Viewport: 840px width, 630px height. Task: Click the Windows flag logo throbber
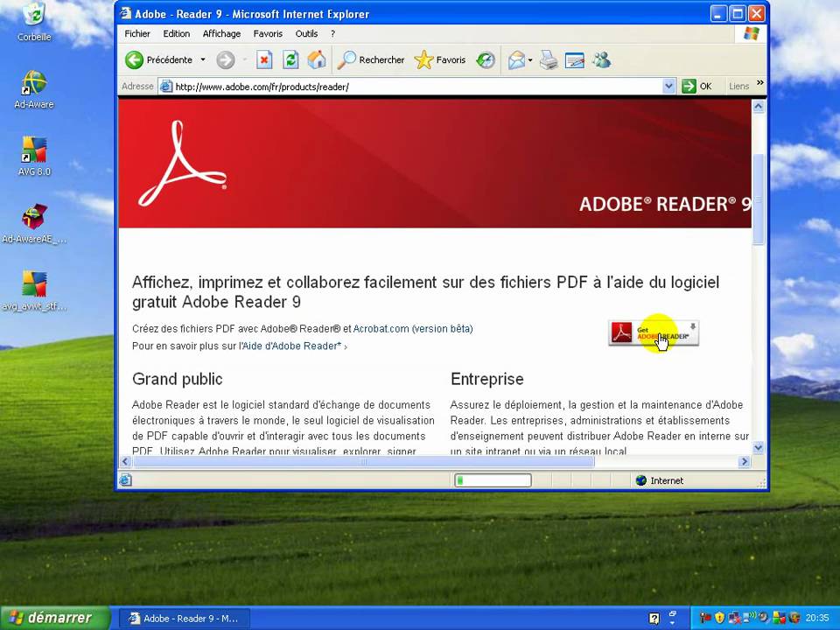tap(751, 34)
